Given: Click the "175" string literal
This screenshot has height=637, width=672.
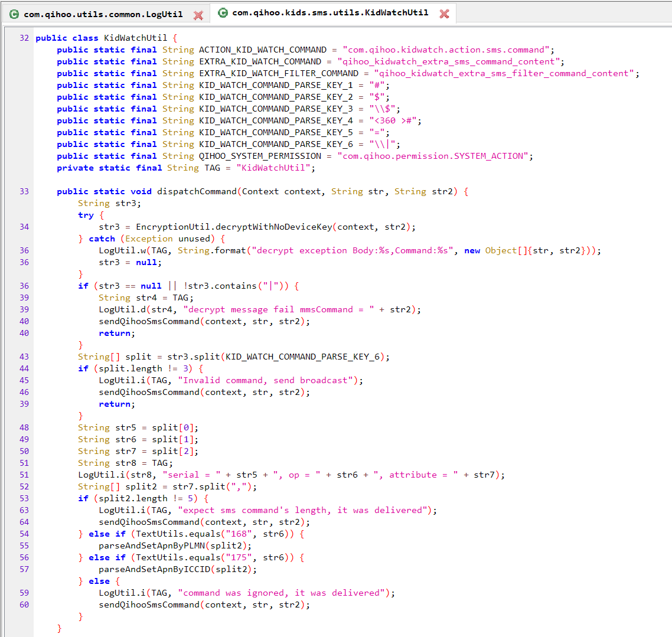Looking at the screenshot, I should pos(239,558).
